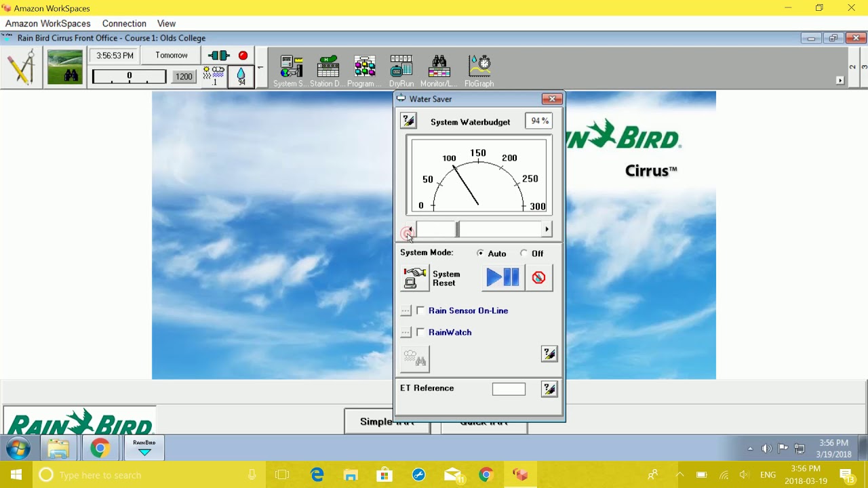Click the System Reset button icon
868x488 pixels.
tap(415, 278)
